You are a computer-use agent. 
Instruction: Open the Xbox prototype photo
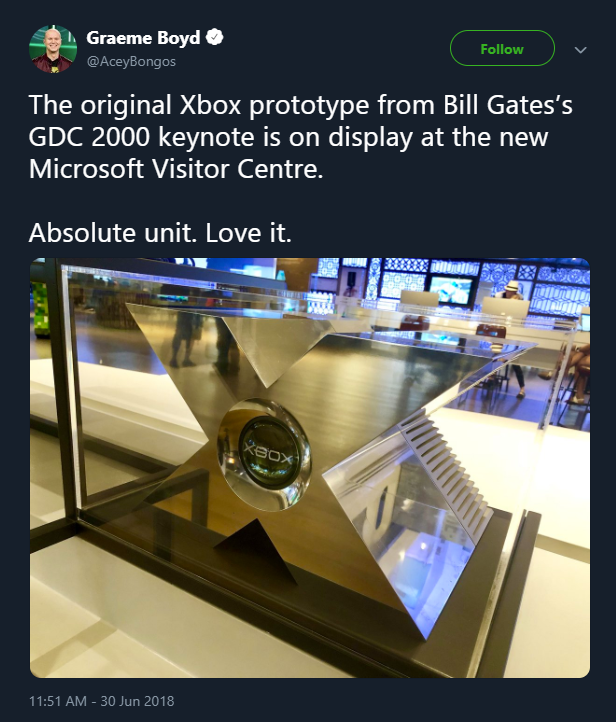click(310, 467)
